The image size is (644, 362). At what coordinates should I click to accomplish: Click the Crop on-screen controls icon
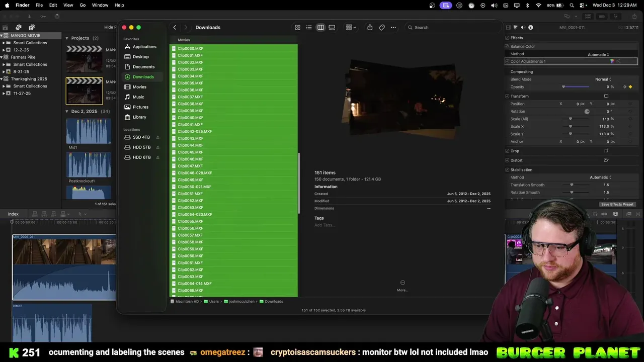[x=606, y=151]
